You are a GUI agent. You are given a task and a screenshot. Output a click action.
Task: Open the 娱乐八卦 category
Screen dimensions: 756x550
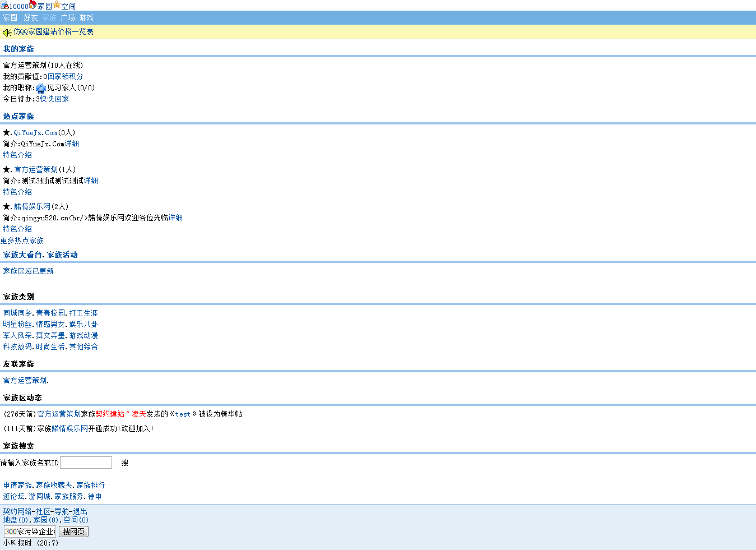[x=84, y=325]
